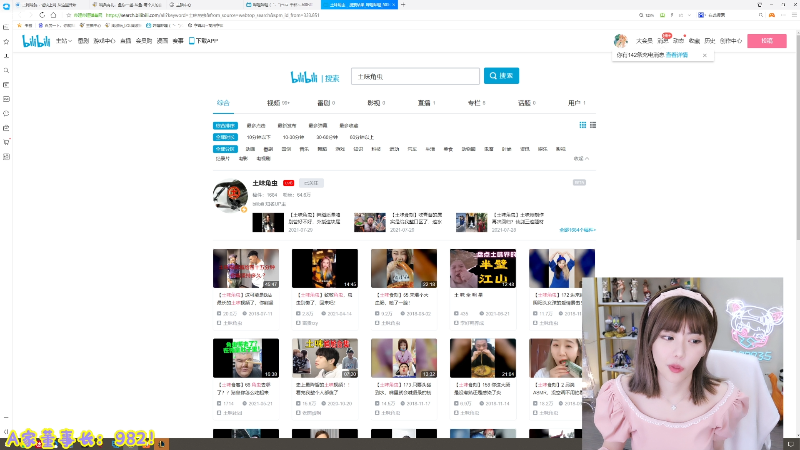Click the bookmark star in address bar
The width and height of the screenshot is (800, 450).
[x=68, y=15]
